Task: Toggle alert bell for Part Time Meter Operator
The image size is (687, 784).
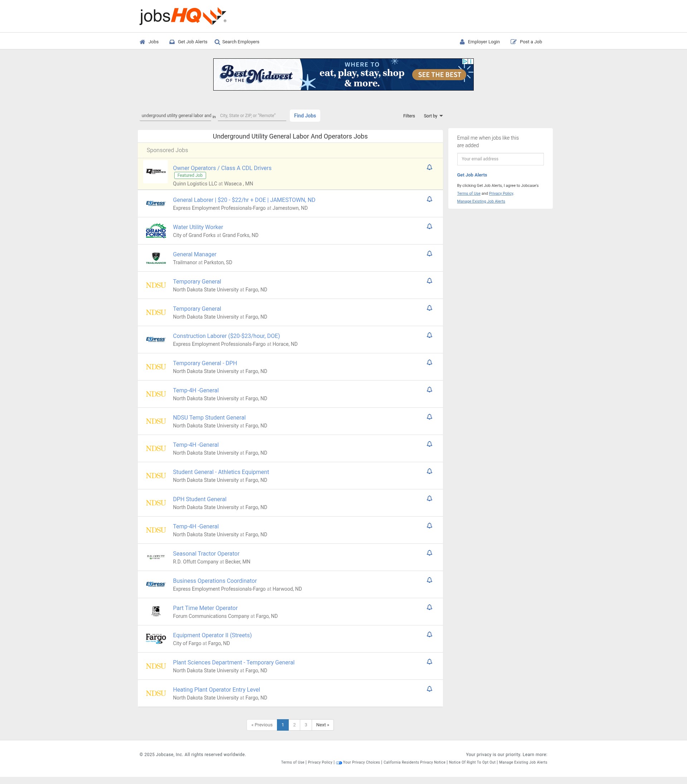Action: pos(429,608)
